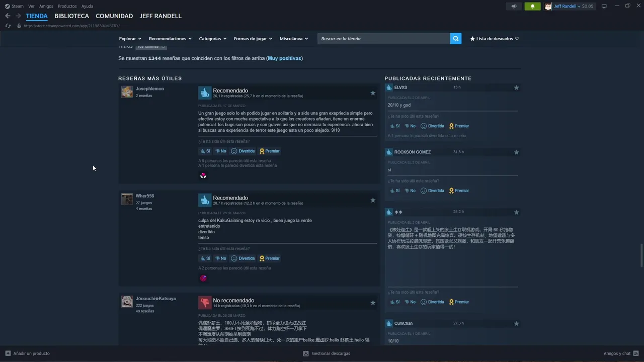Expand the Explorar dropdown
Image resolution: width=644 pixels, height=362 pixels.
pyautogui.click(x=130, y=39)
